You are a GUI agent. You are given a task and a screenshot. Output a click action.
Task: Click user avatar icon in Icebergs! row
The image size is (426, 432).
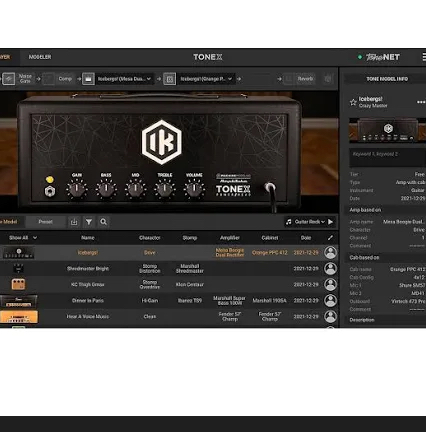point(330,253)
